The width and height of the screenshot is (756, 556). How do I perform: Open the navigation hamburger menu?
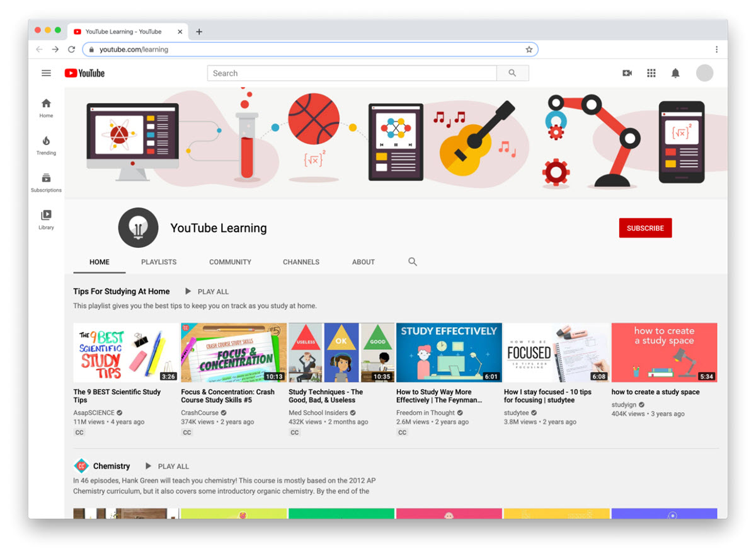tap(46, 72)
